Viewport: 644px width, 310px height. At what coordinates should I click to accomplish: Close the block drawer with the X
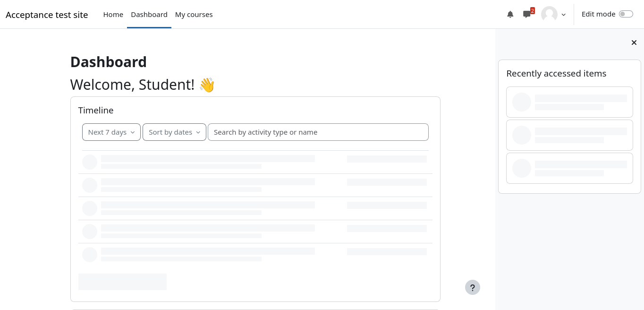634,43
